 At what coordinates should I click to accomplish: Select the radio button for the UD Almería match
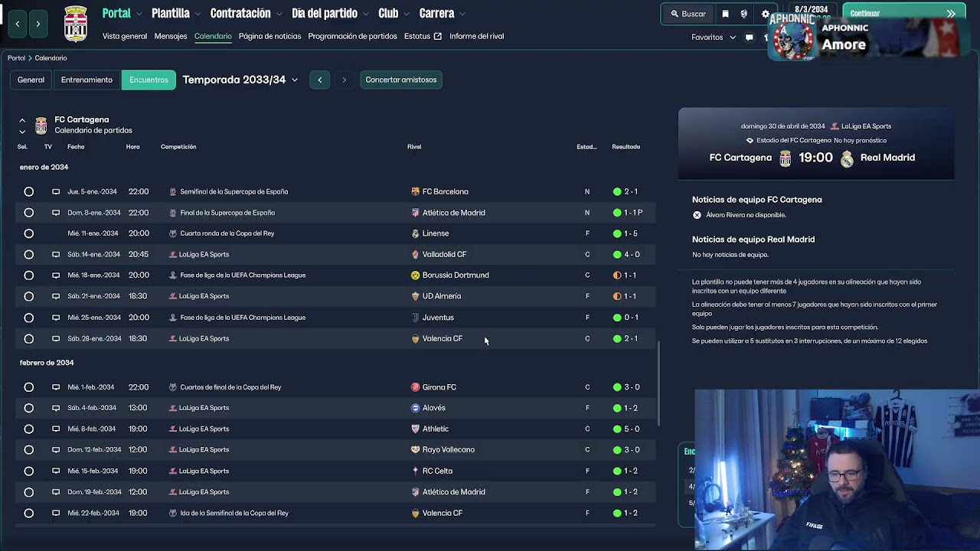click(28, 296)
